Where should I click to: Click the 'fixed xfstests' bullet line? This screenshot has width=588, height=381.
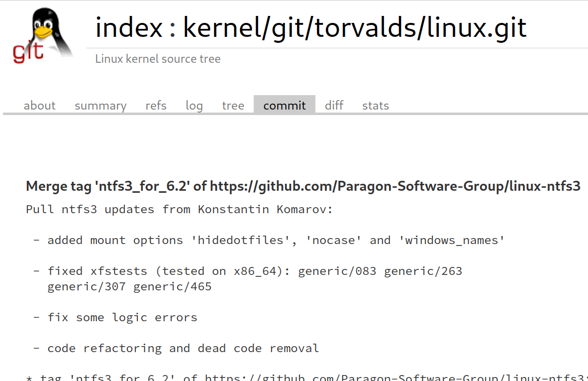(x=255, y=271)
